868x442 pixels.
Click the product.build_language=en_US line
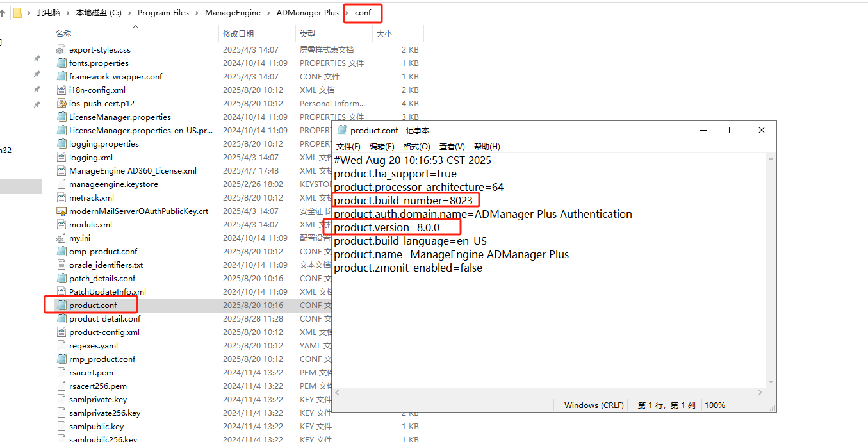pos(410,241)
